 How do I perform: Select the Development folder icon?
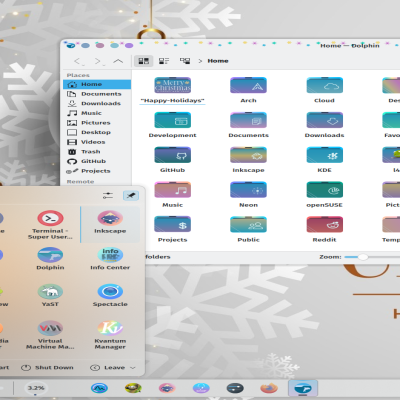(x=172, y=120)
